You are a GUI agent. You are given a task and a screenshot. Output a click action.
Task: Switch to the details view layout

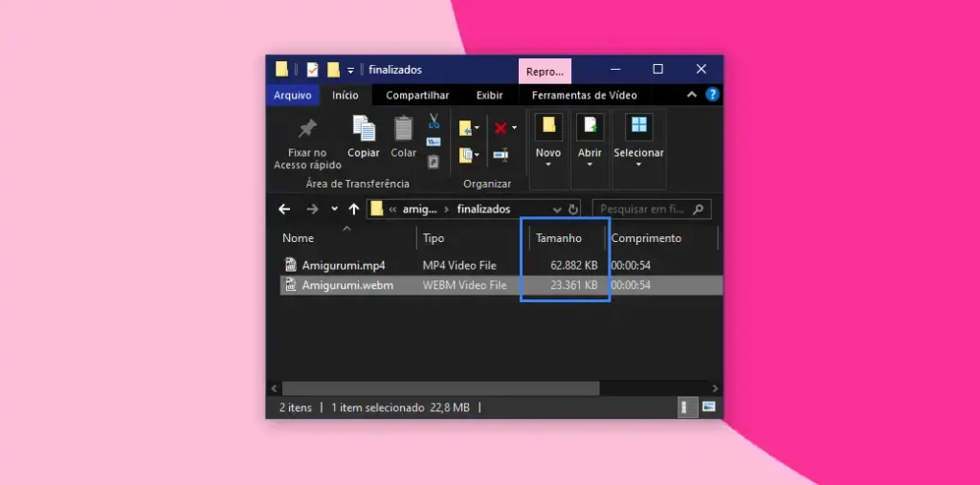pyautogui.click(x=685, y=408)
